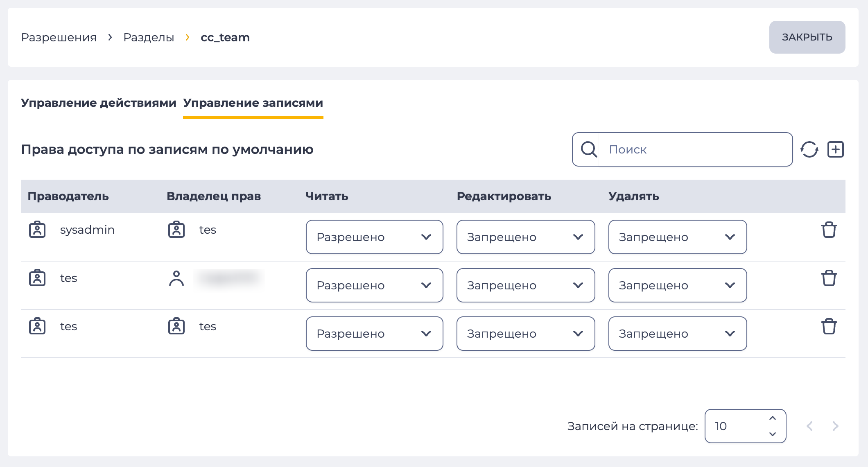The height and width of the screenshot is (467, 868).
Task: Click the owner badge icon in third row
Action: point(176,326)
